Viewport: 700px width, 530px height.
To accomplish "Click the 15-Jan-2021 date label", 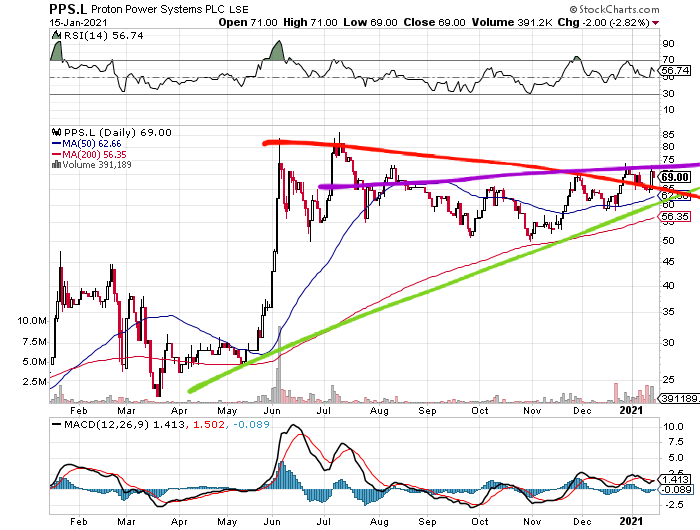I will click(78, 22).
